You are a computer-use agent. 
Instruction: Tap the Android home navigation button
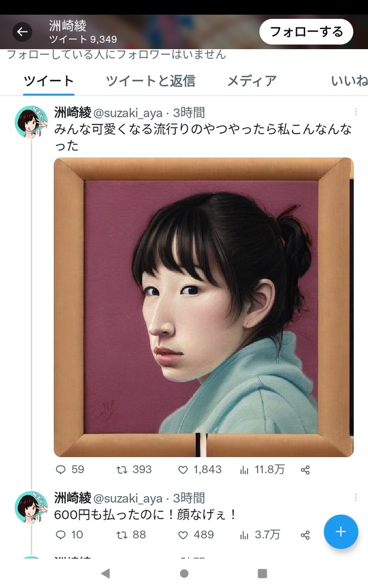184,573
